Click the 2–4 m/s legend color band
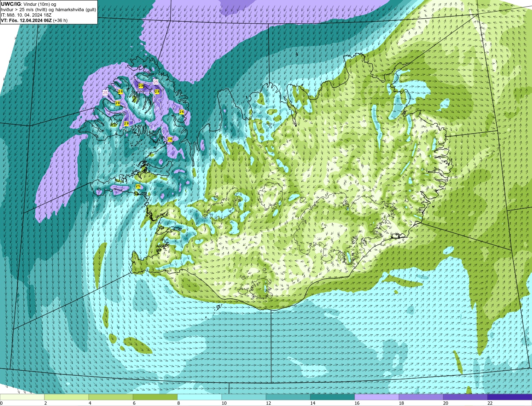 pyautogui.click(x=66, y=397)
